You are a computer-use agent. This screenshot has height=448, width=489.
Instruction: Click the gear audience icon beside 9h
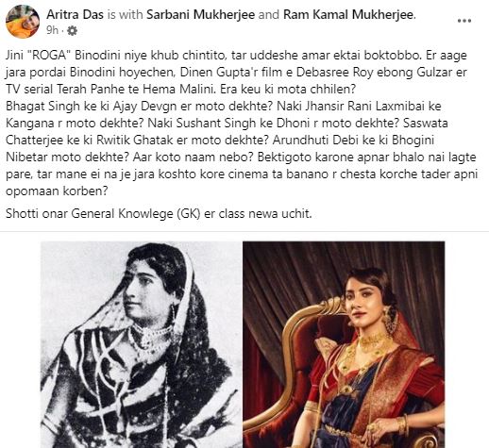[x=73, y=30]
